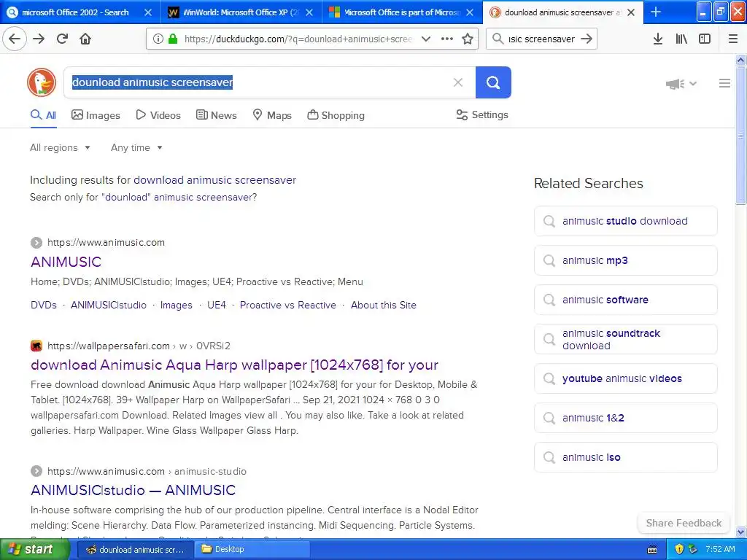747x560 pixels.
Task: Open the About this Site sitelink
Action: tap(384, 305)
